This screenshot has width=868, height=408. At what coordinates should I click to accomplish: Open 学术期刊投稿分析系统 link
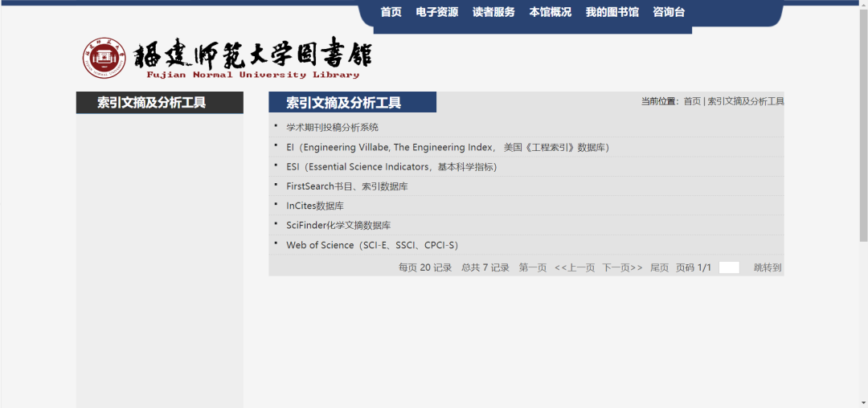click(x=332, y=127)
